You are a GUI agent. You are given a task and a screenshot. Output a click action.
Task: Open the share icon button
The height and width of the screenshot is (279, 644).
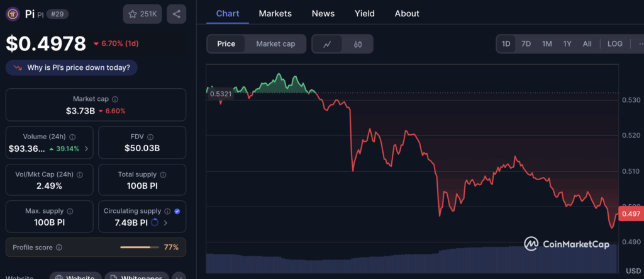coord(177,14)
